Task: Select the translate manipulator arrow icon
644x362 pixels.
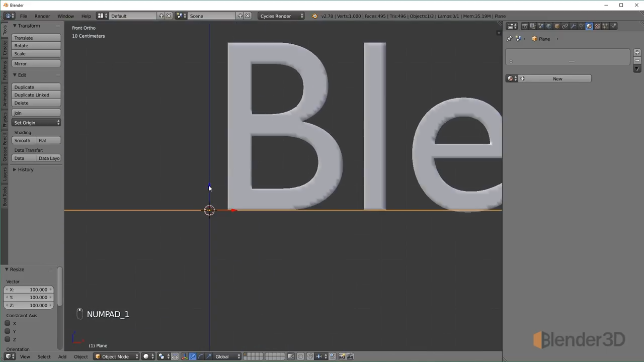Action: pos(193,356)
